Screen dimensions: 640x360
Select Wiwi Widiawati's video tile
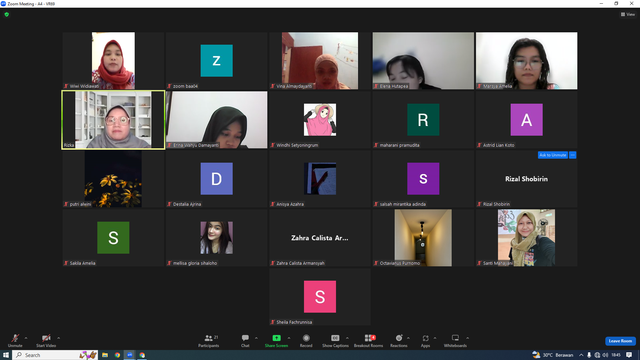point(113,60)
